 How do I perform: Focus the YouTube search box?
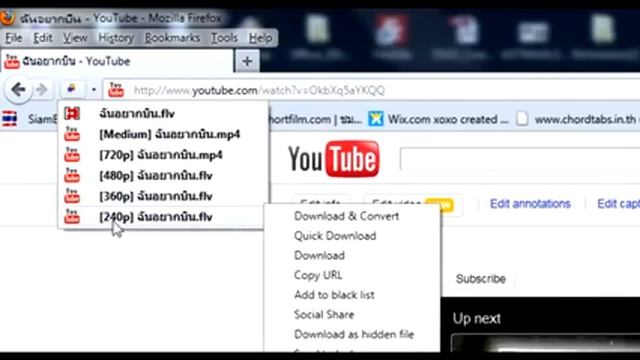(x=520, y=159)
